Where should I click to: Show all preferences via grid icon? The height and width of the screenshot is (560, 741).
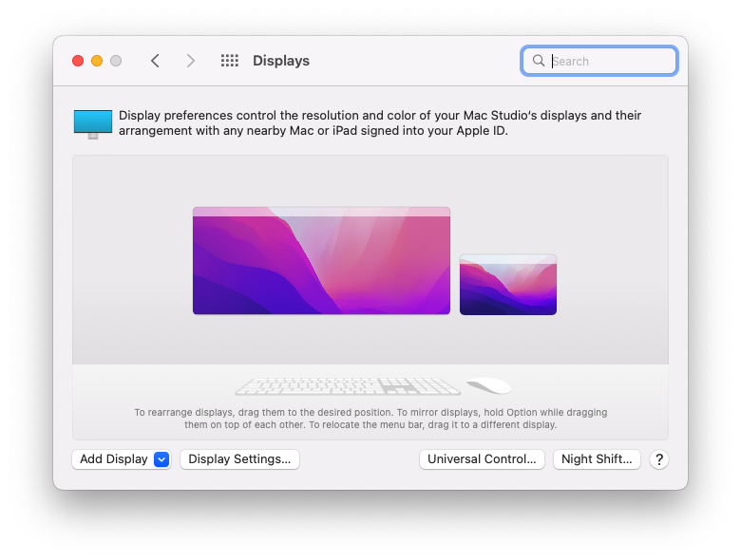[x=230, y=61]
